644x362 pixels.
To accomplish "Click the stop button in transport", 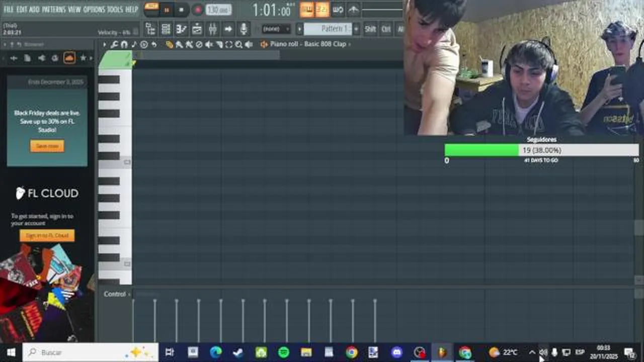I will (x=181, y=10).
